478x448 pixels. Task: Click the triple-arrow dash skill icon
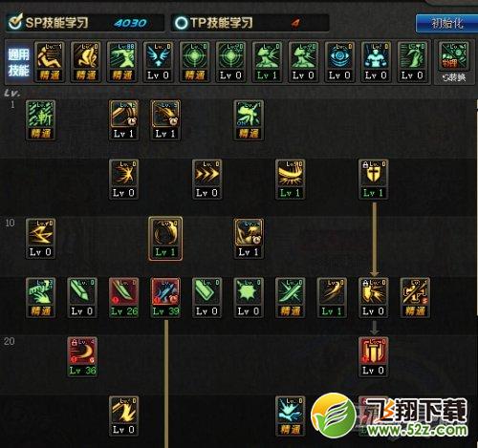coord(207,180)
